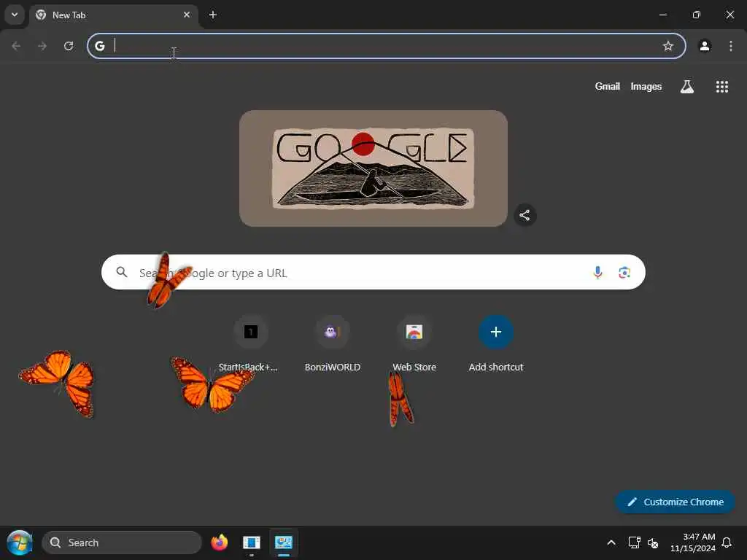Open a new tab with plus button
Image resolution: width=747 pixels, height=560 pixels.
[x=213, y=15]
